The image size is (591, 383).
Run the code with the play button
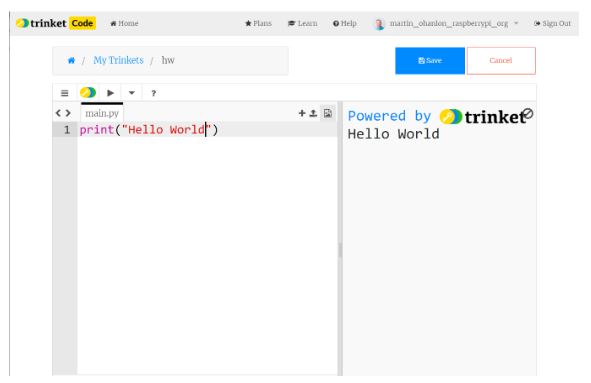[x=110, y=93]
